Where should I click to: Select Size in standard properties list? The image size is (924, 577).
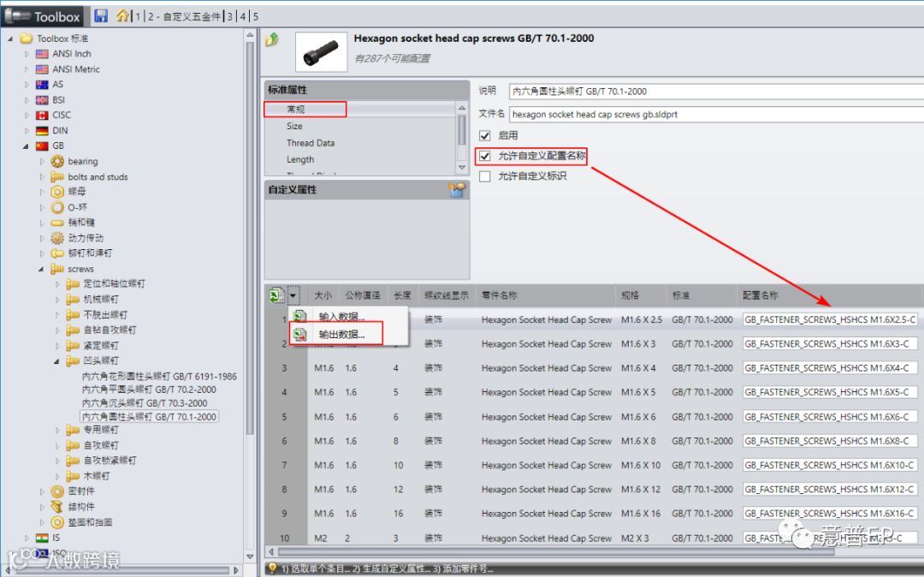click(x=294, y=126)
